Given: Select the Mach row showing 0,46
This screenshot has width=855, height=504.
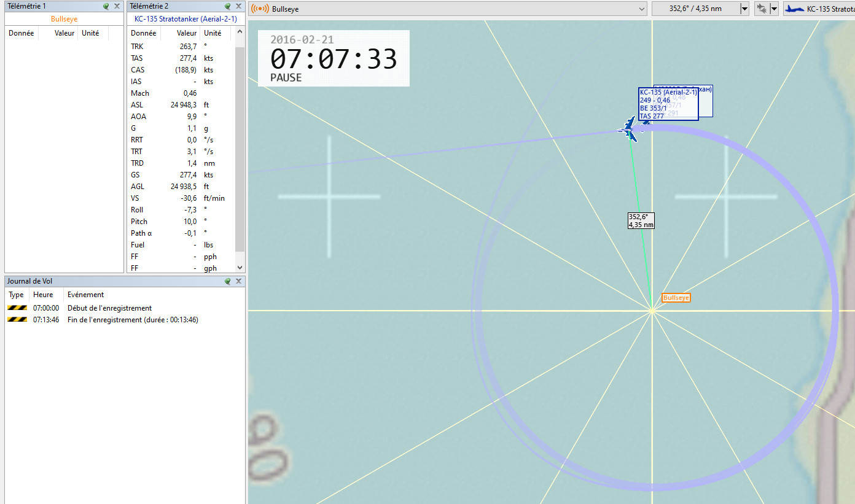Looking at the screenshot, I should [x=181, y=93].
